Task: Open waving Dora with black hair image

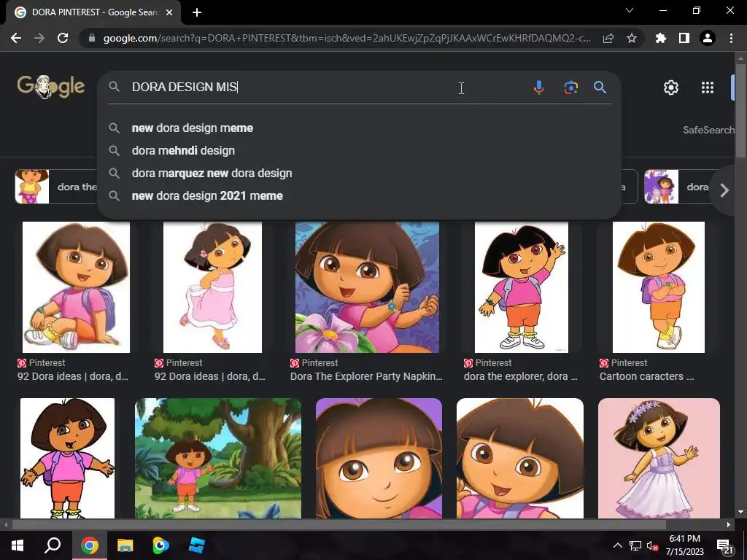Action: click(x=521, y=287)
